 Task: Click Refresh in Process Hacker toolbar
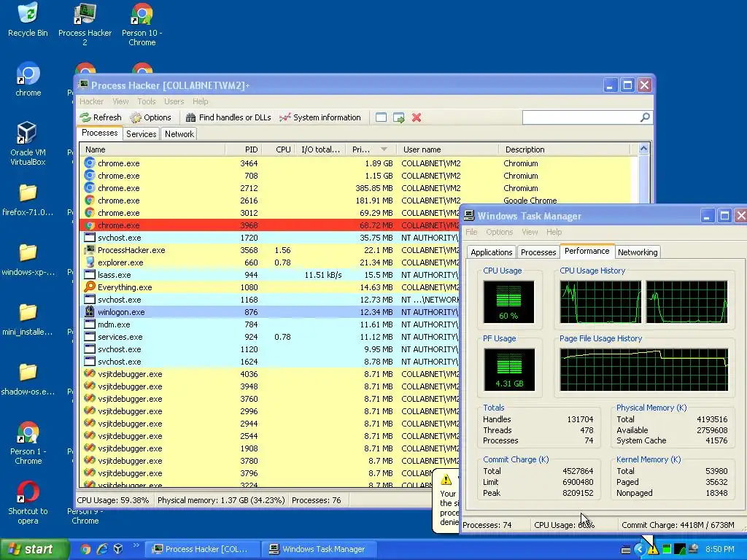101,117
